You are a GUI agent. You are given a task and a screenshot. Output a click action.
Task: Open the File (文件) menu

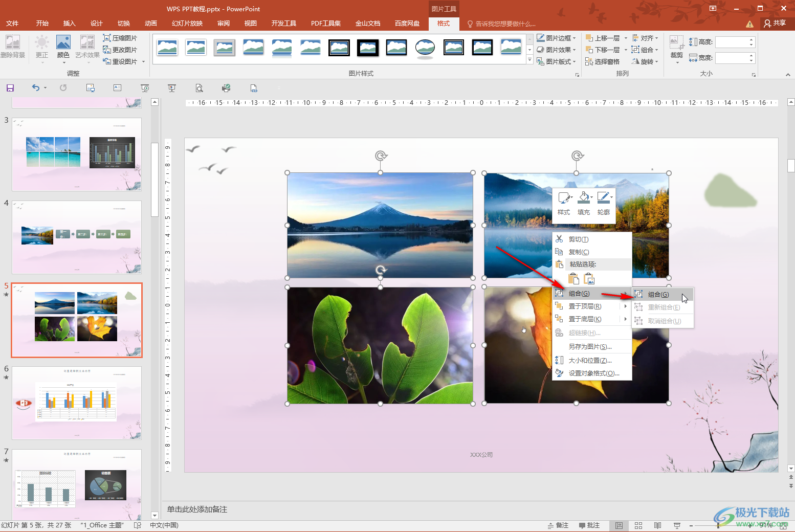tap(12, 24)
